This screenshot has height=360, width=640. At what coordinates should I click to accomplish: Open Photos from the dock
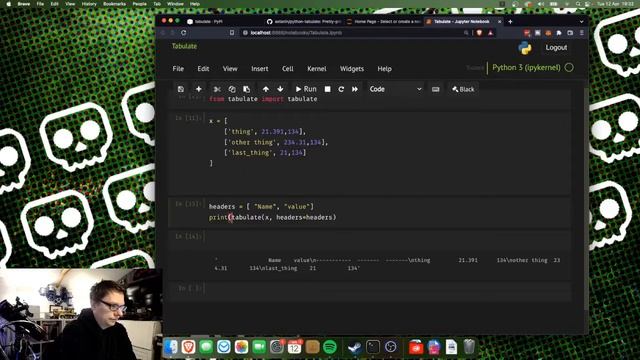[x=241, y=347]
